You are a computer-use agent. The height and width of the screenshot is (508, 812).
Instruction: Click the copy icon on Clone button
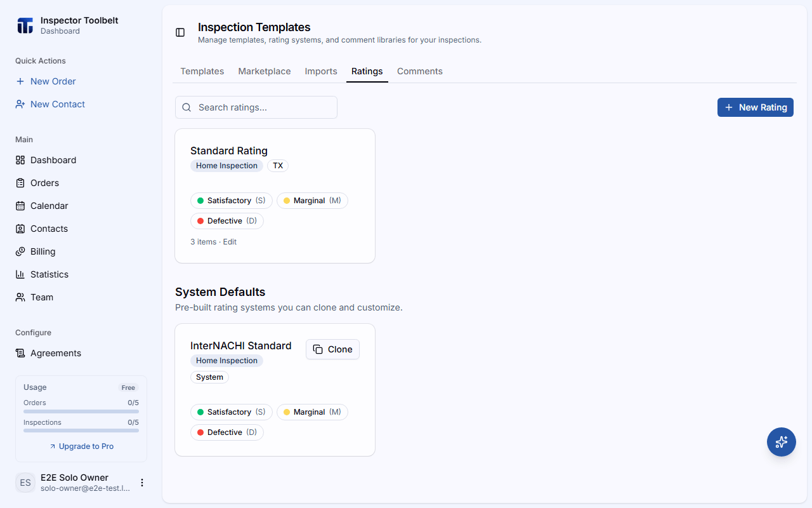318,349
